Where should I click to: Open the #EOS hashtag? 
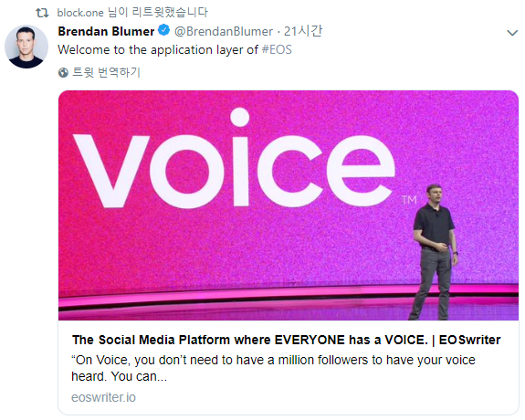click(x=277, y=49)
